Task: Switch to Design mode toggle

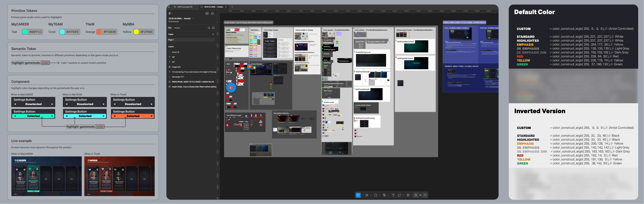Action: [420, 195]
